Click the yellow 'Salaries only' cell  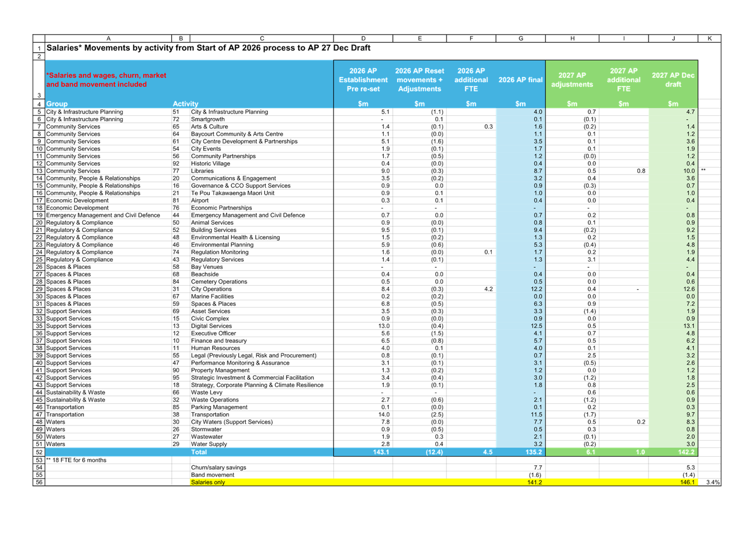click(208, 482)
